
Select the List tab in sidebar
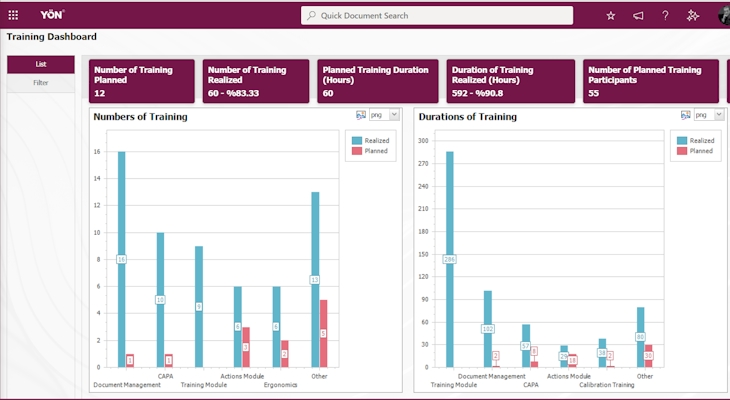pos(41,64)
